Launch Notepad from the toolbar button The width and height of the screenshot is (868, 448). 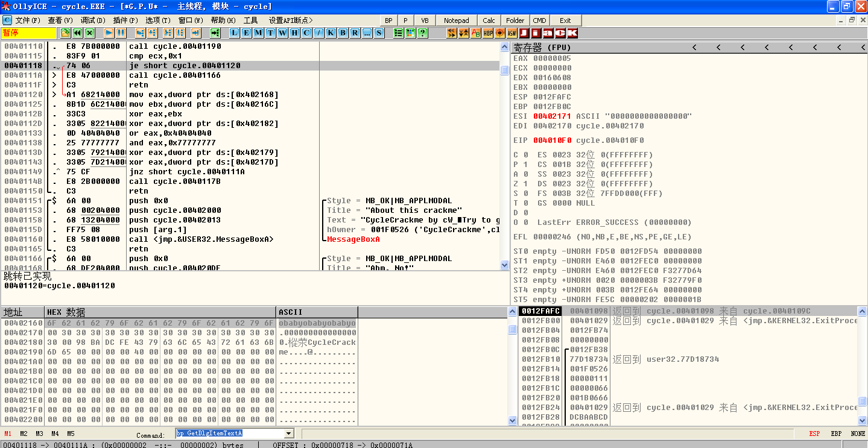pos(457,21)
